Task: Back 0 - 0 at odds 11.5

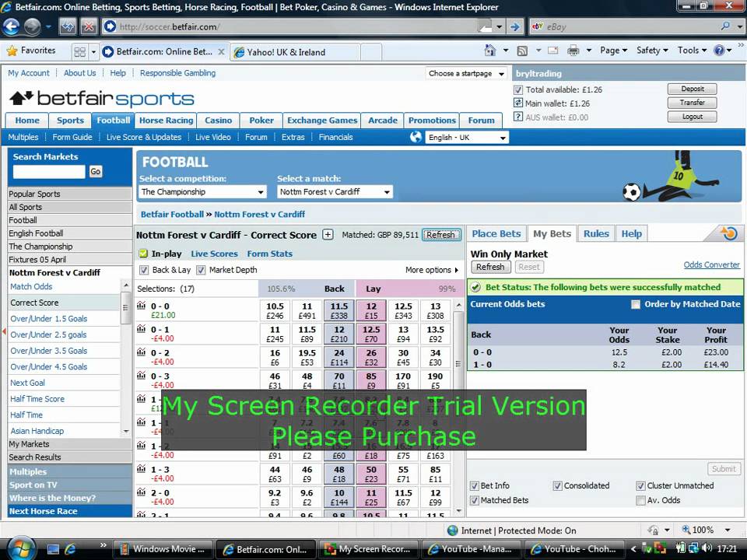Action: [x=338, y=310]
